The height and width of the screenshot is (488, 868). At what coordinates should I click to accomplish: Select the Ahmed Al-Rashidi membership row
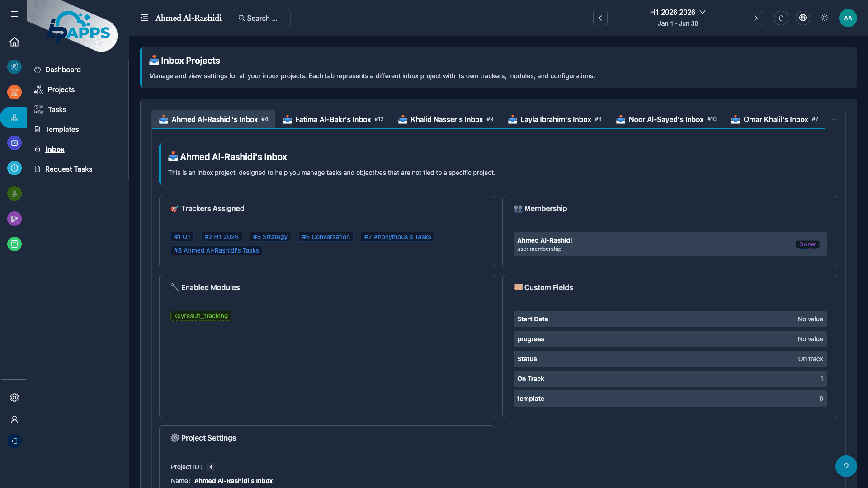[x=670, y=244]
